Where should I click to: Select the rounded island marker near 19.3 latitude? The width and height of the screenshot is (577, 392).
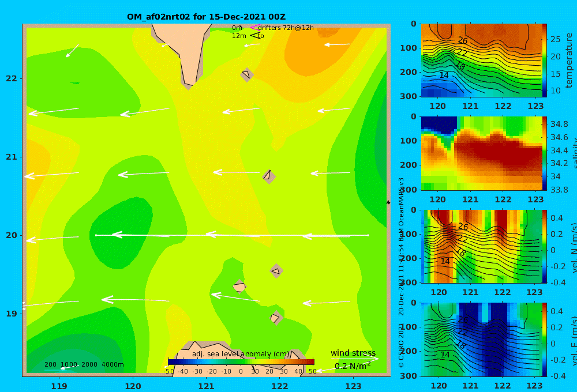point(239,286)
